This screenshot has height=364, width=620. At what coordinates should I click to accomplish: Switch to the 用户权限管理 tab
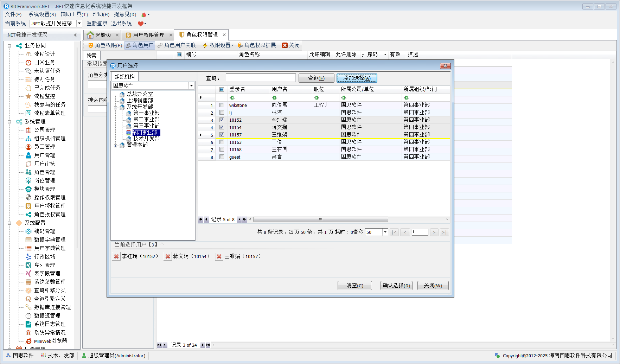[148, 35]
